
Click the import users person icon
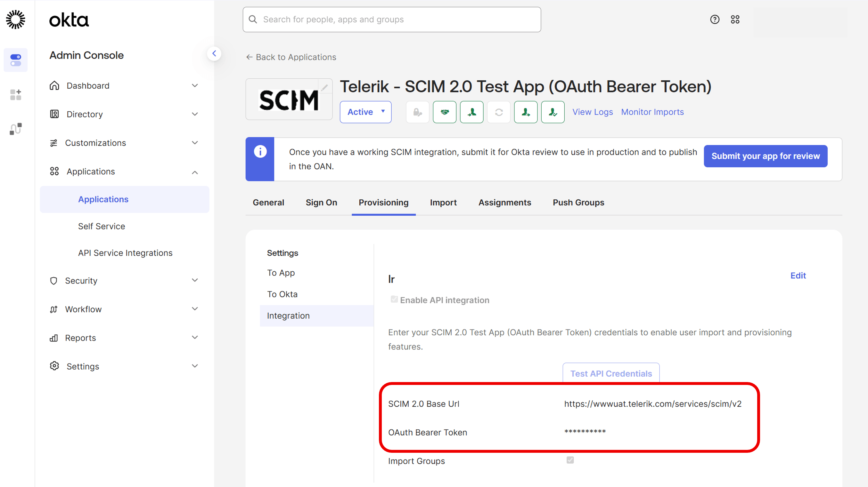tap(472, 112)
